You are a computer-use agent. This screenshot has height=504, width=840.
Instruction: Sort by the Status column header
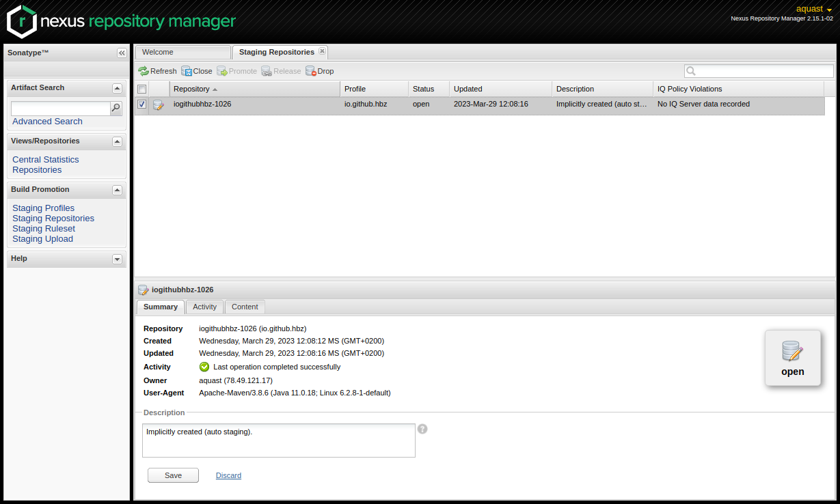coord(429,89)
